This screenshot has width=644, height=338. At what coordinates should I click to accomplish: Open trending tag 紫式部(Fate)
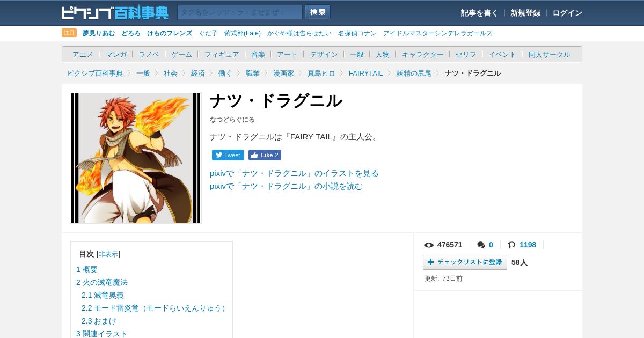[x=243, y=33]
